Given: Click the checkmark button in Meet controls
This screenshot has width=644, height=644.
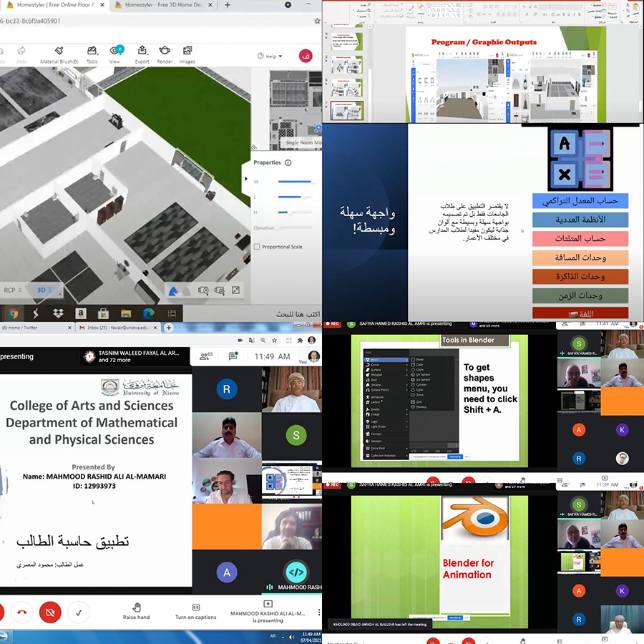Looking at the screenshot, I should 79,613.
